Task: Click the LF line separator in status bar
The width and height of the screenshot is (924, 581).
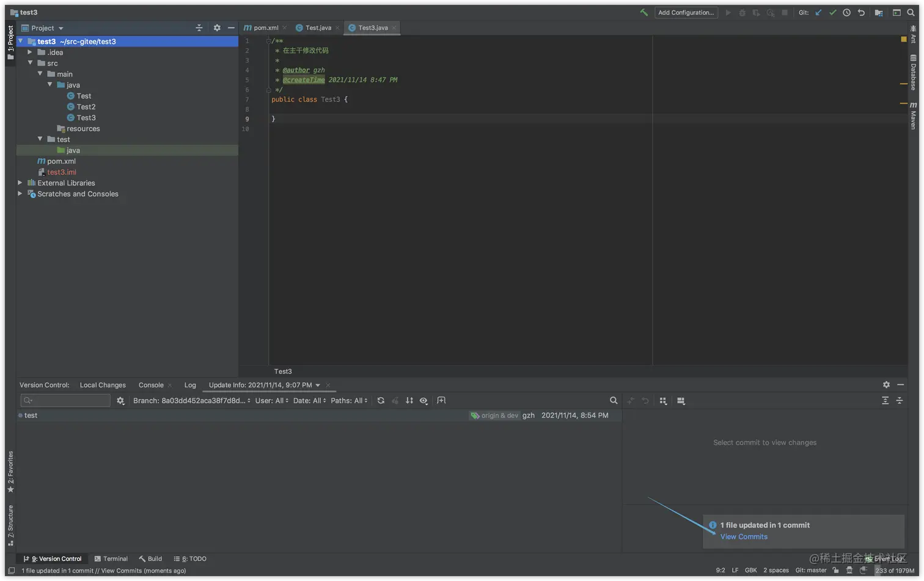Action: (735, 571)
